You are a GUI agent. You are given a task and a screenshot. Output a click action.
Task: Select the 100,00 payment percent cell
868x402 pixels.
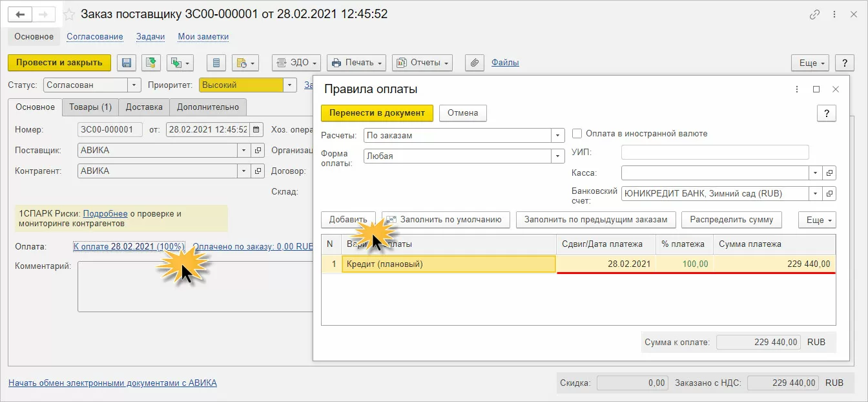685,264
